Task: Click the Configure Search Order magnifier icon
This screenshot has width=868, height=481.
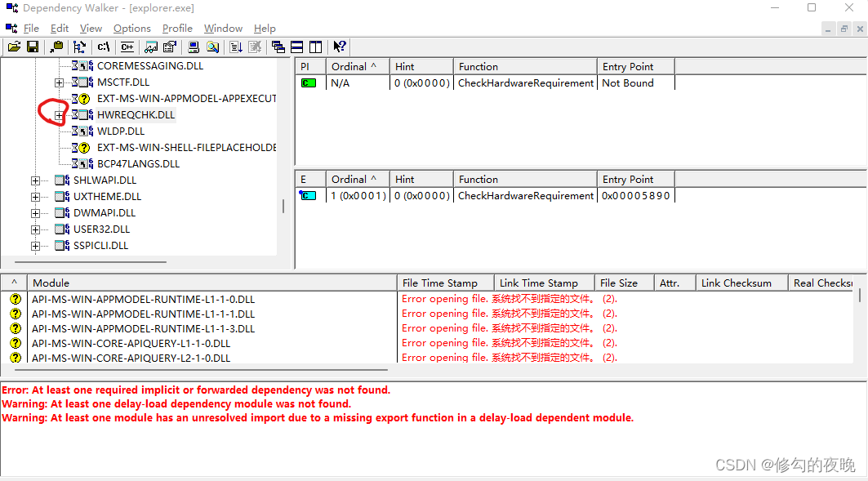Action: pyautogui.click(x=212, y=47)
